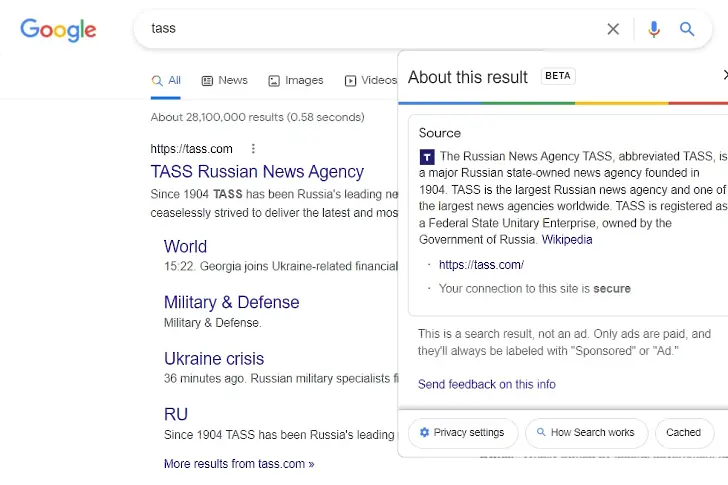Select the All search tab
The image size is (728, 485).
[166, 80]
